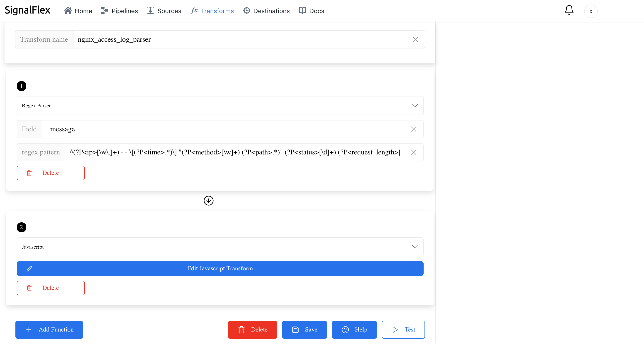Open Help for transforms
Screen dimensions: 644x346
pos(354,329)
